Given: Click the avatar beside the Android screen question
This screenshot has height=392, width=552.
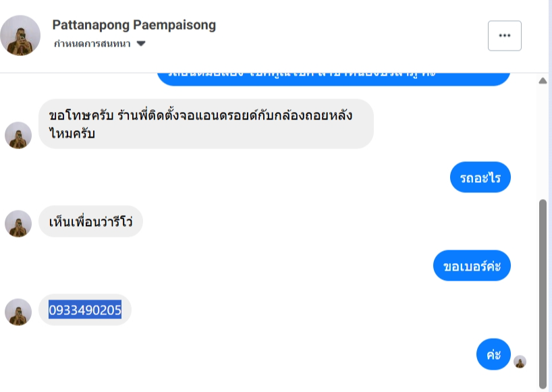Looking at the screenshot, I should click(18, 136).
